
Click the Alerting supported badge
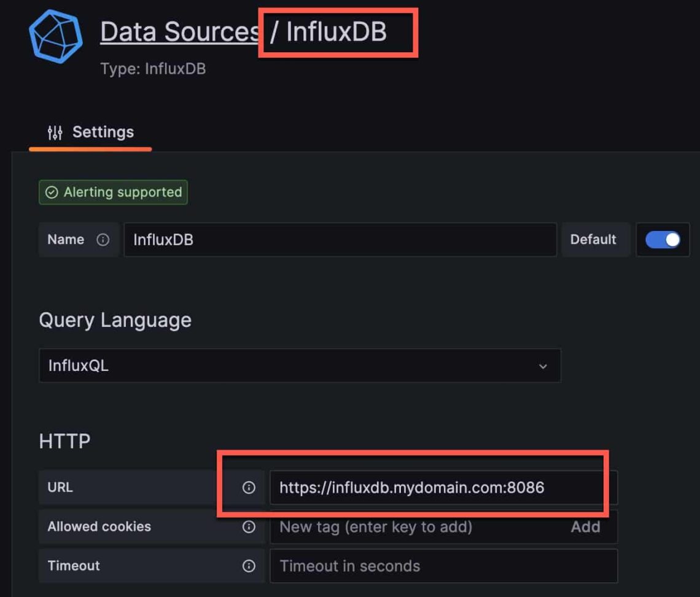(113, 192)
